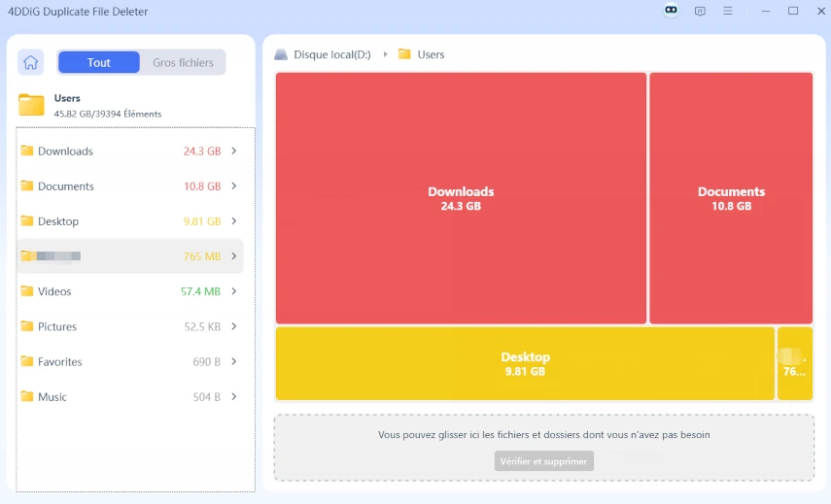The image size is (831, 504).
Task: Click the Favorites folder icon in list
Action: coord(26,361)
